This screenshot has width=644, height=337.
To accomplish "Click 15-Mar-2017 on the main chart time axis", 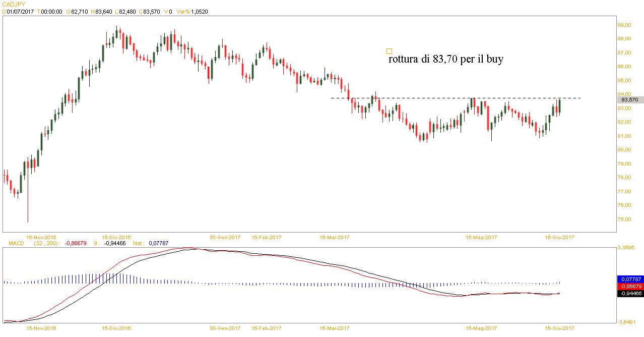I will [x=334, y=237].
